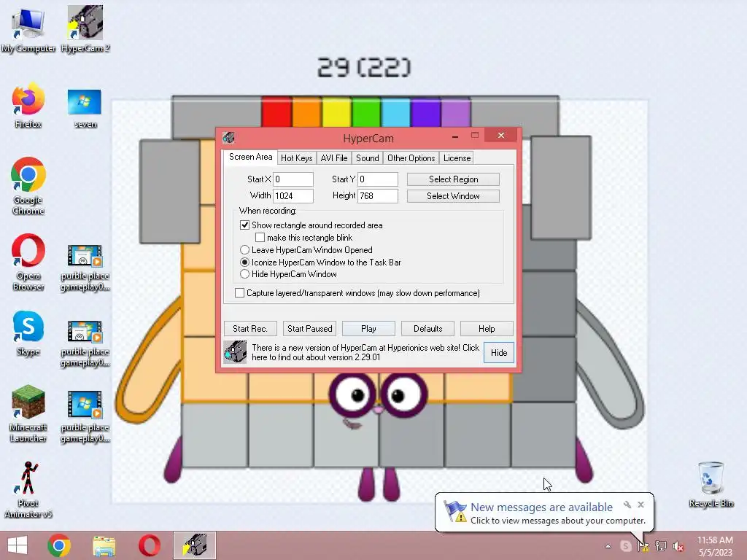Click the taskbar clock showing 11:58 AM
The width and height of the screenshot is (747, 560).
pos(715,546)
